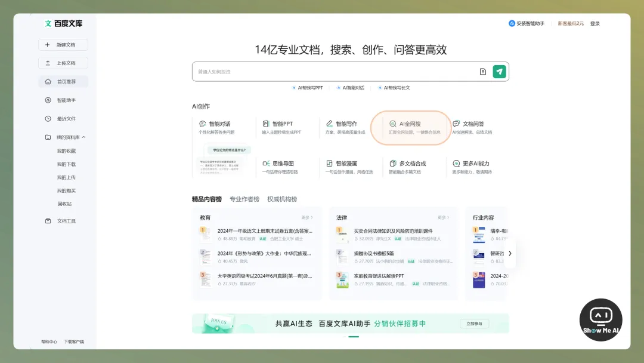
Task: Open 2024年一年级语文上册期末试卷 document
Action: click(265, 231)
